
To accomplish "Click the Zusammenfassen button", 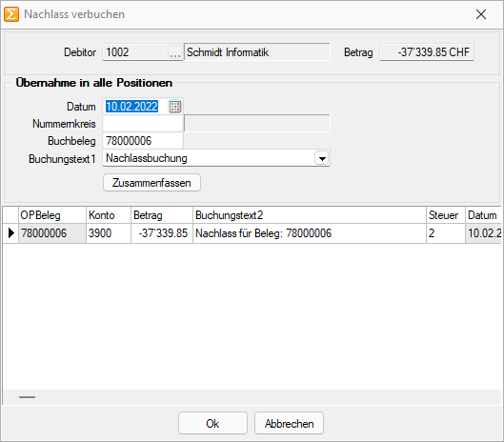I will [151, 183].
